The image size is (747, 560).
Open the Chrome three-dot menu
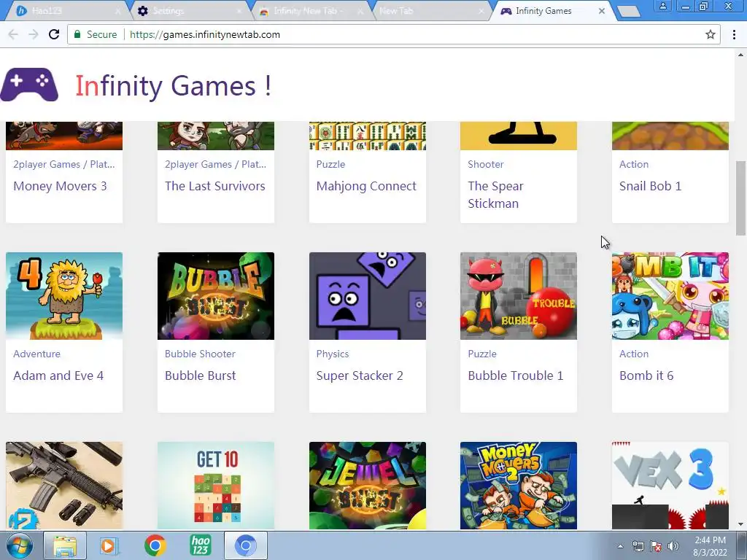(734, 34)
